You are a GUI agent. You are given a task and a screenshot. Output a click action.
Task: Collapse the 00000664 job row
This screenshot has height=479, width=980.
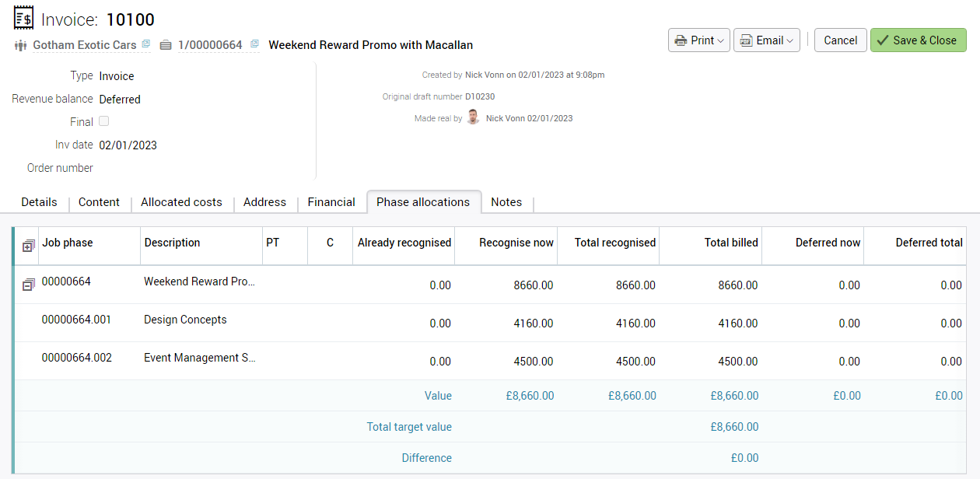click(28, 285)
